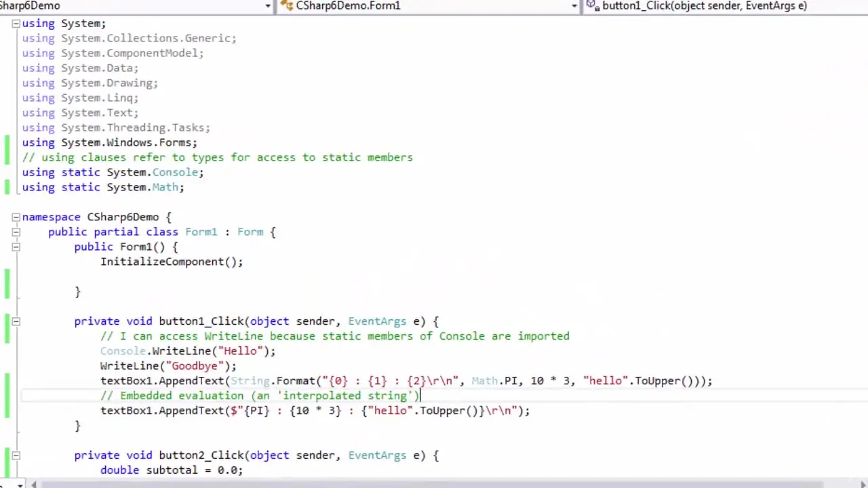Click the 'using System.Collections.Generic;' line

point(129,39)
